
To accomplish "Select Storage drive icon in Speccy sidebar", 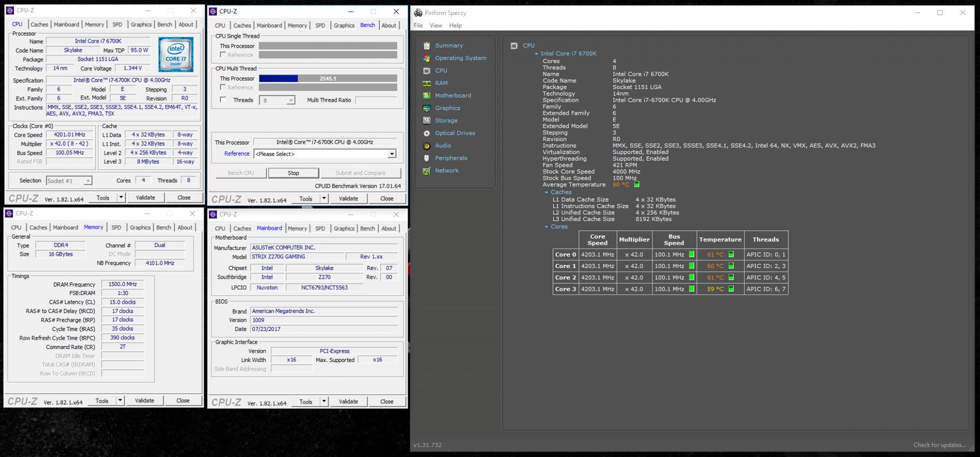I will 426,120.
